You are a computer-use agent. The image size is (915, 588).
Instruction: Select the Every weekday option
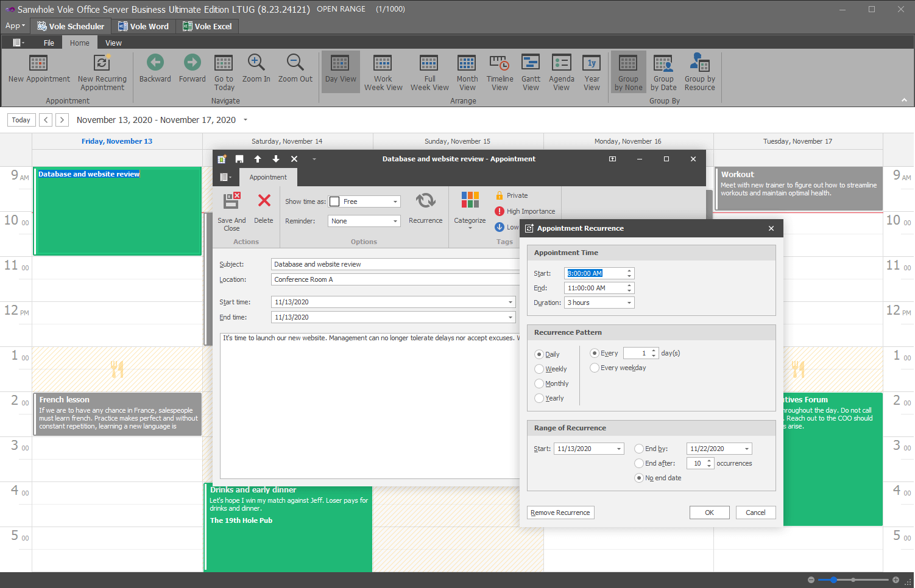pos(595,368)
